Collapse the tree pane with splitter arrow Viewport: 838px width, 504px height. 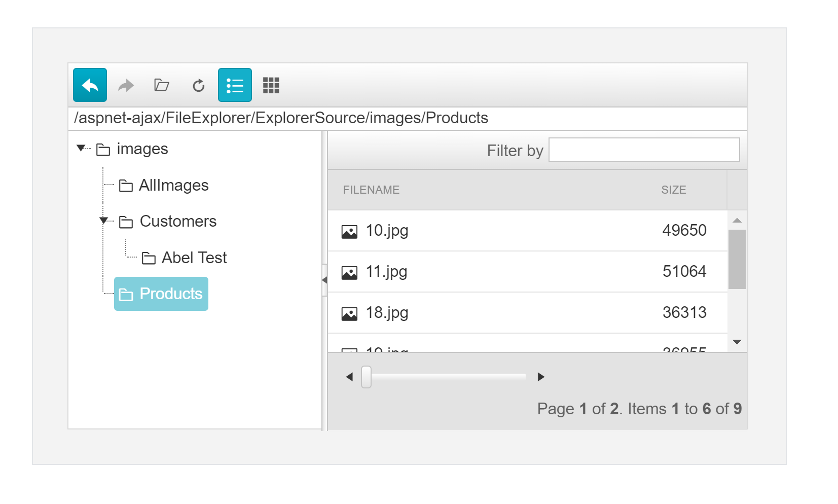324,280
